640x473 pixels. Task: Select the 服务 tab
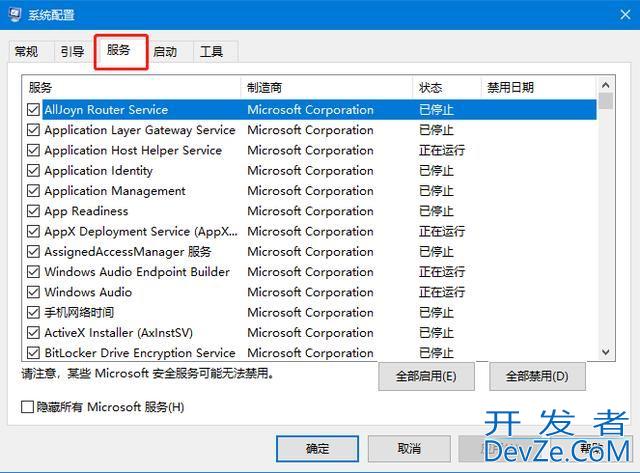(x=119, y=51)
